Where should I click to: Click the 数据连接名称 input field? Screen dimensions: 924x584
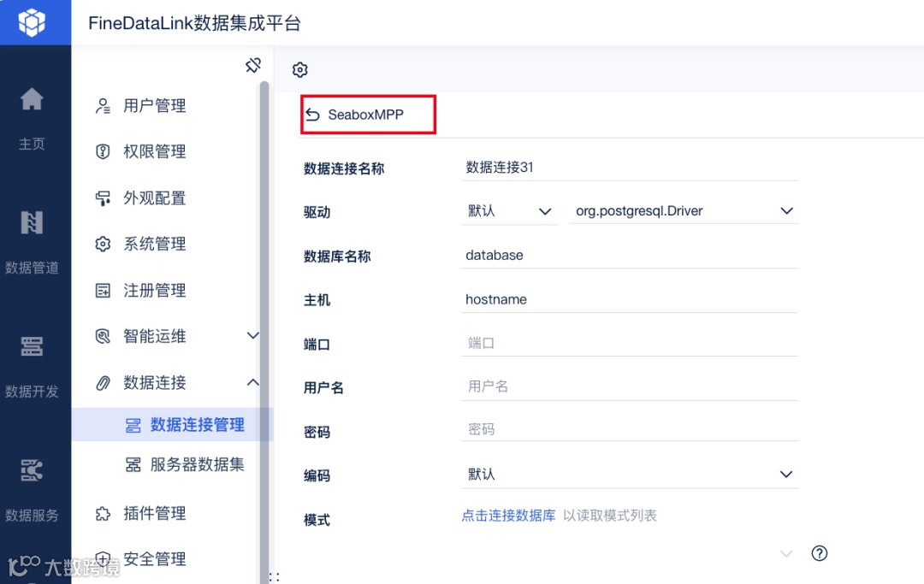[630, 168]
